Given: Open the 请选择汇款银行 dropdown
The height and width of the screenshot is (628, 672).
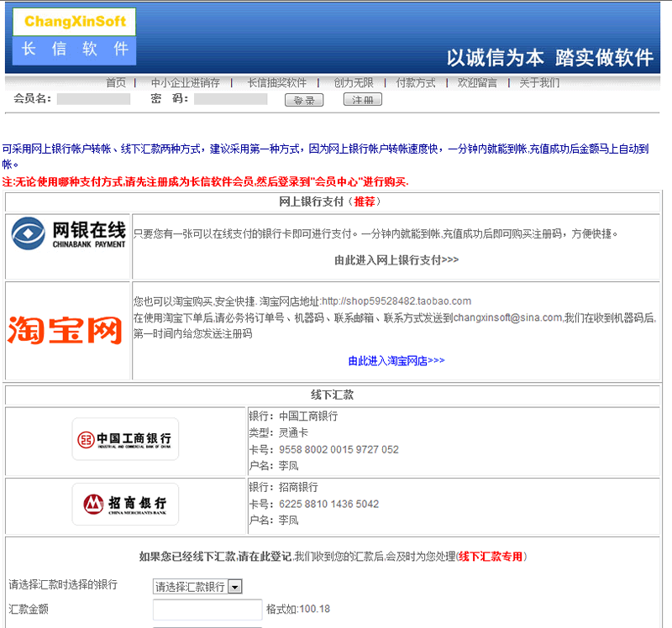Looking at the screenshot, I should click(x=197, y=587).
